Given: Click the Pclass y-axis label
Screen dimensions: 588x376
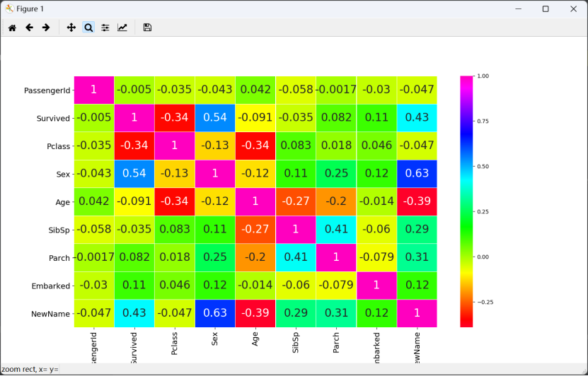Looking at the screenshot, I should click(x=59, y=146).
